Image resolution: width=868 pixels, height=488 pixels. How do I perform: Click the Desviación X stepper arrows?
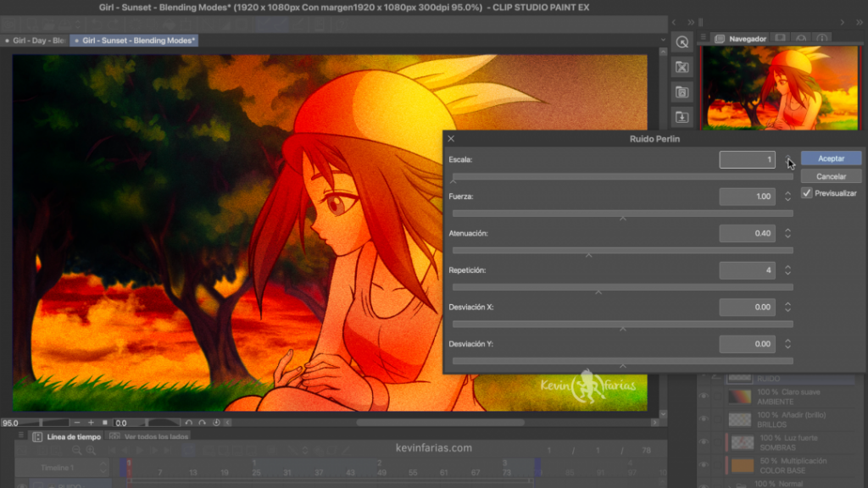tap(787, 307)
